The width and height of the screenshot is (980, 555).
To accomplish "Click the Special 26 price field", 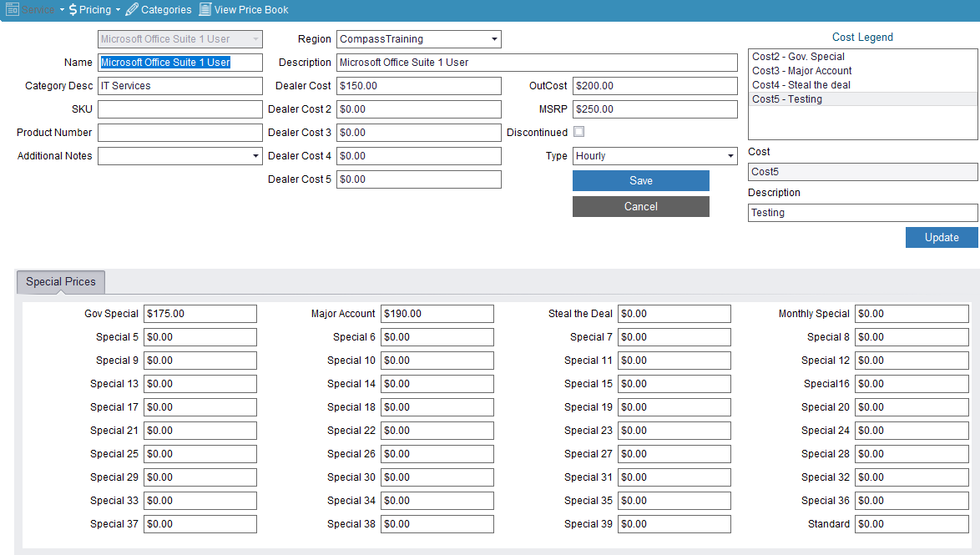I will tap(437, 454).
